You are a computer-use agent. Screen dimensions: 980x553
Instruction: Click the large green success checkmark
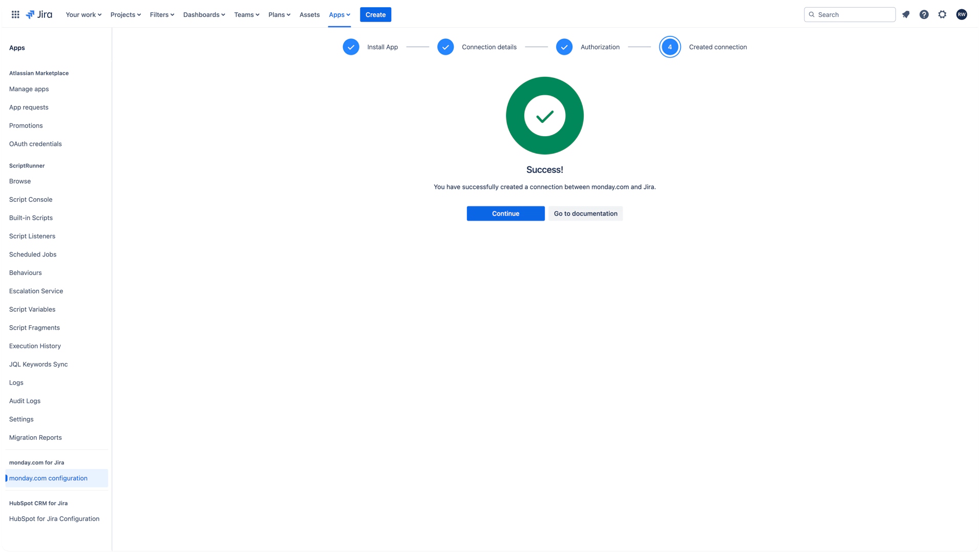click(x=545, y=116)
